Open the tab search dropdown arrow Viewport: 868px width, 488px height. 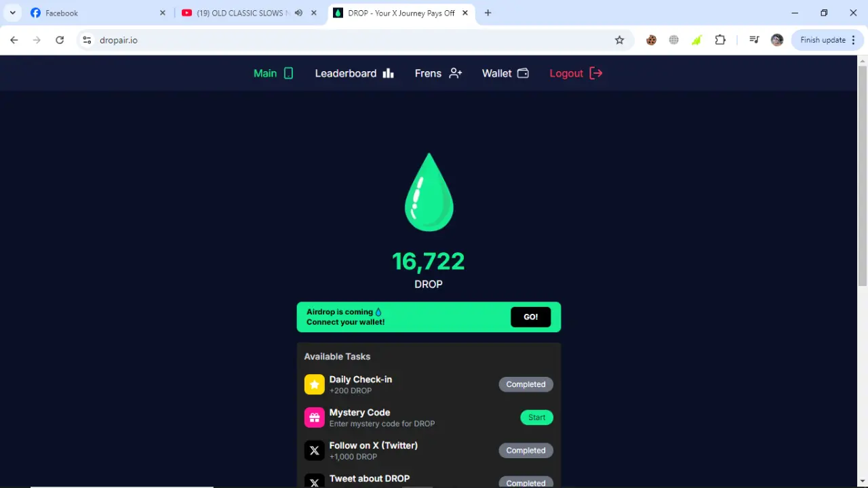(x=12, y=13)
